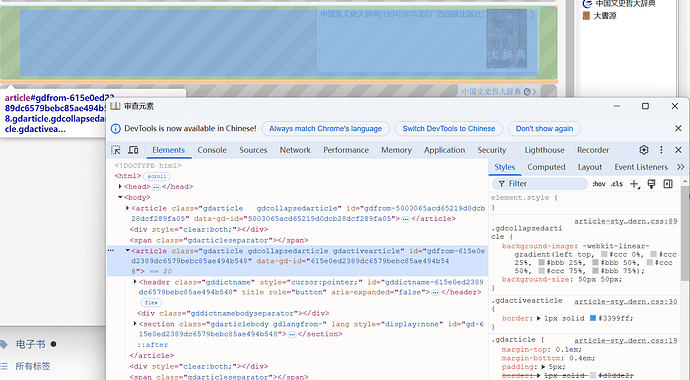Collapse the selected gdactivearticle node
Screen dimensions: 690x380
[x=128, y=251]
